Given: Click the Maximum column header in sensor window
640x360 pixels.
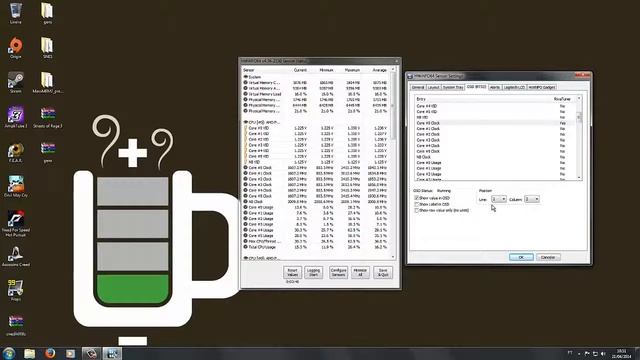Looking at the screenshot, I should point(352,70).
